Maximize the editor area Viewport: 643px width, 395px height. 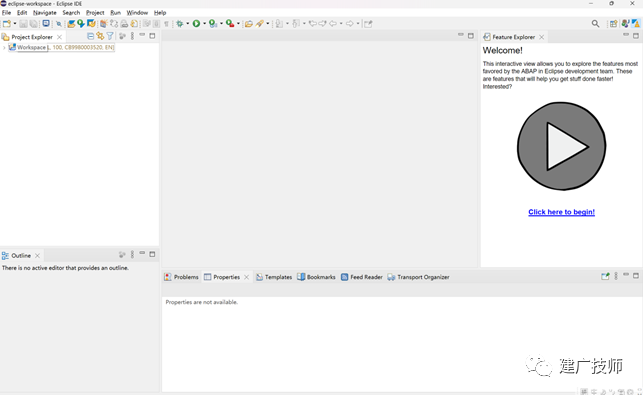(471, 36)
